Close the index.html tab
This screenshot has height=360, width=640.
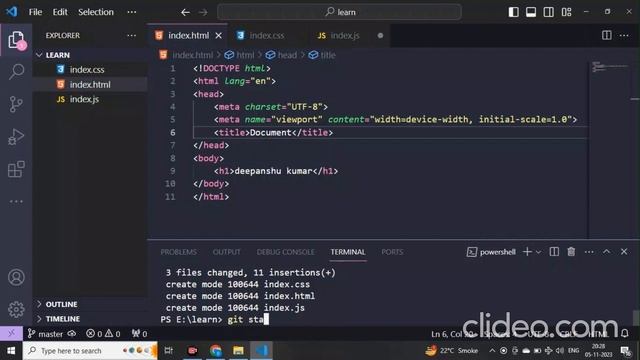219,36
